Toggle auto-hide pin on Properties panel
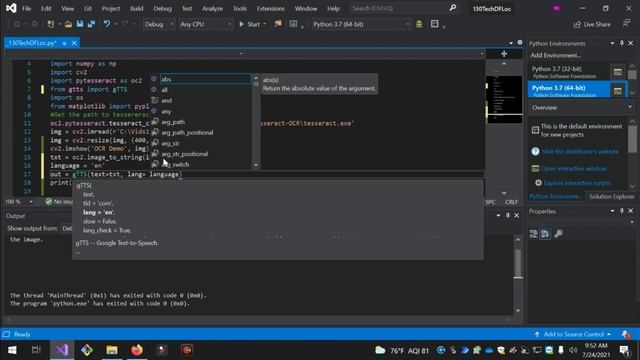Viewport: 640px width, 360px height. (x=622, y=211)
